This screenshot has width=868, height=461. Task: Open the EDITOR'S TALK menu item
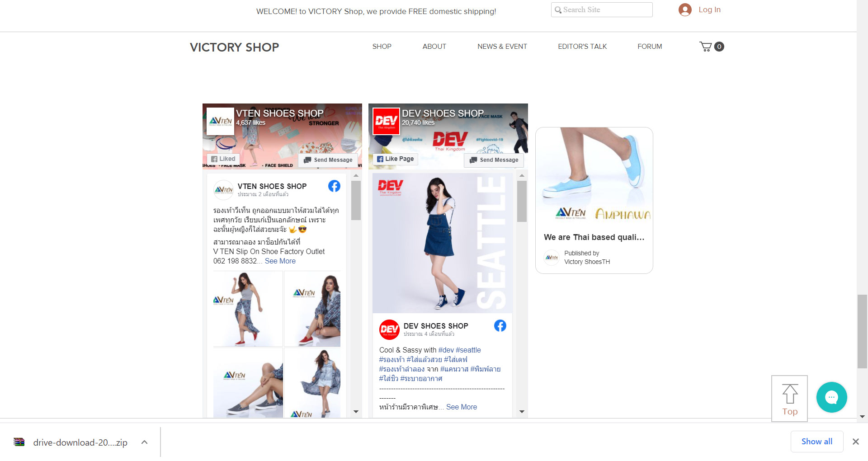(582, 47)
